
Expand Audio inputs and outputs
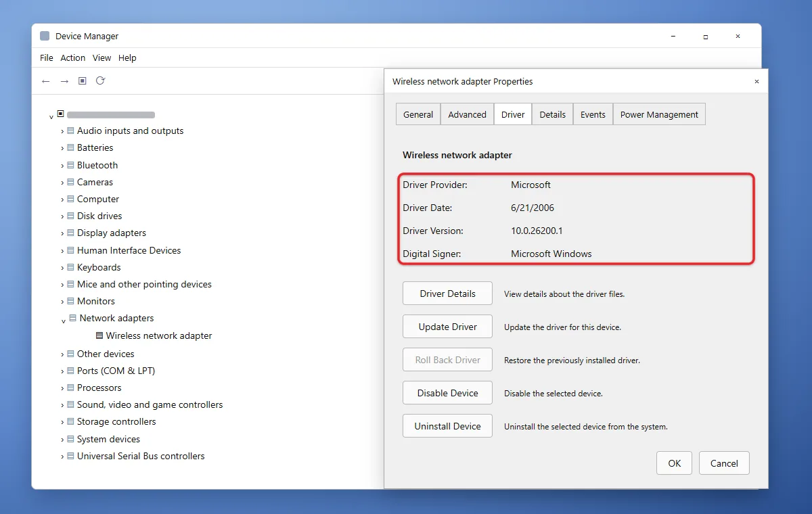point(62,131)
